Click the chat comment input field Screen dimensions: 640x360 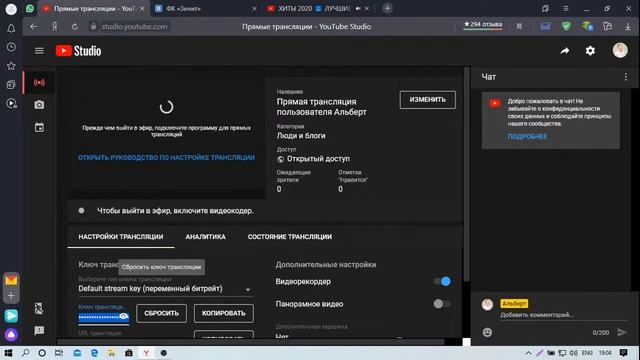(x=563, y=315)
